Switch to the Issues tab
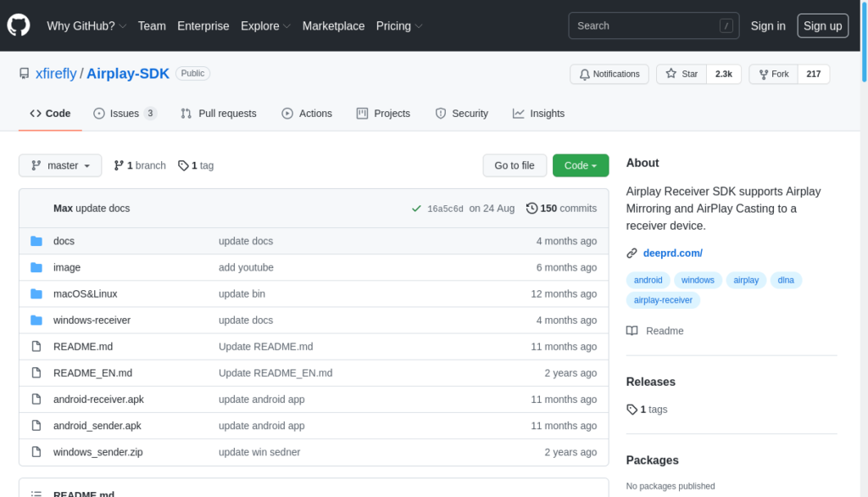The width and height of the screenshot is (868, 497). coord(125,114)
